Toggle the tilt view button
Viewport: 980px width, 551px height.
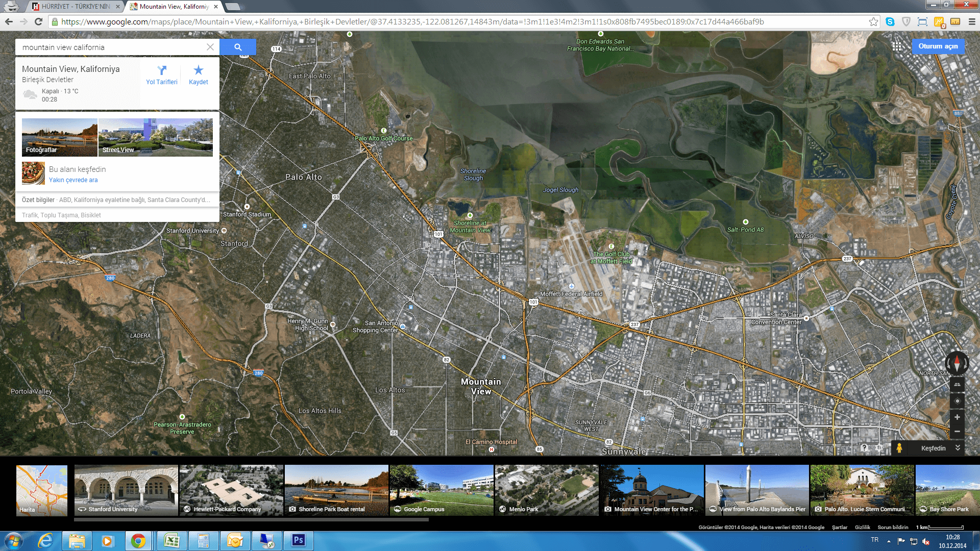[x=957, y=385]
